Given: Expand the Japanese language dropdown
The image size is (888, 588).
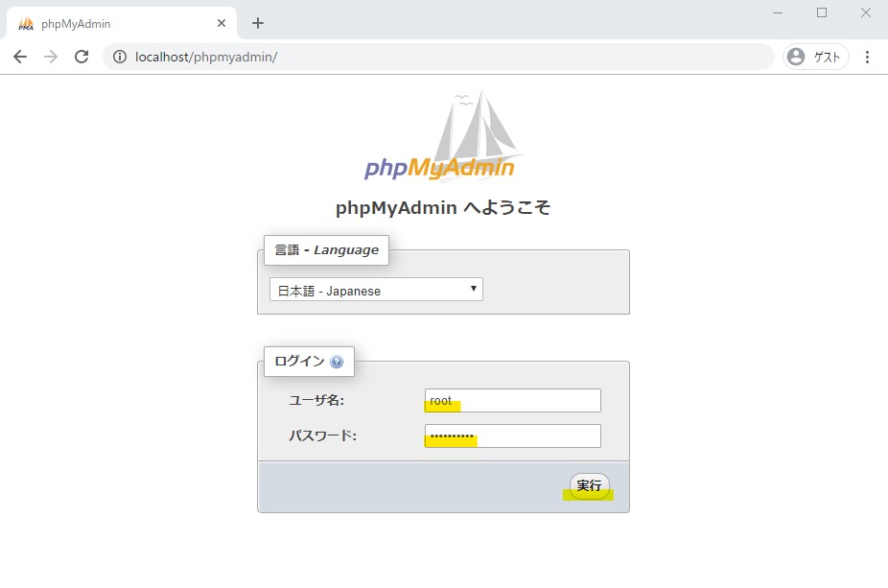Looking at the screenshot, I should click(x=376, y=290).
